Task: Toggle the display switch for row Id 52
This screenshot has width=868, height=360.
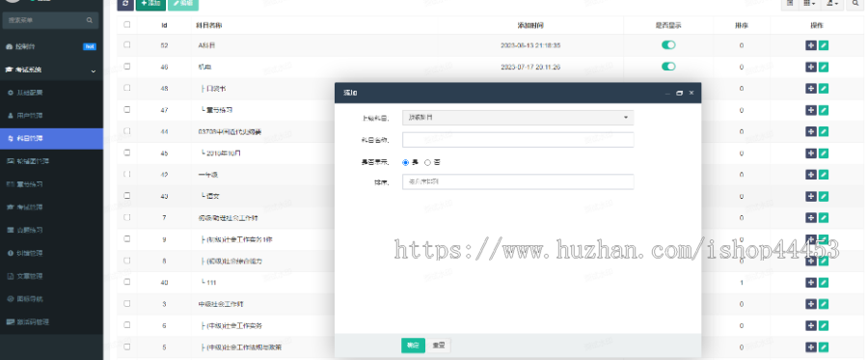Action: tap(668, 45)
